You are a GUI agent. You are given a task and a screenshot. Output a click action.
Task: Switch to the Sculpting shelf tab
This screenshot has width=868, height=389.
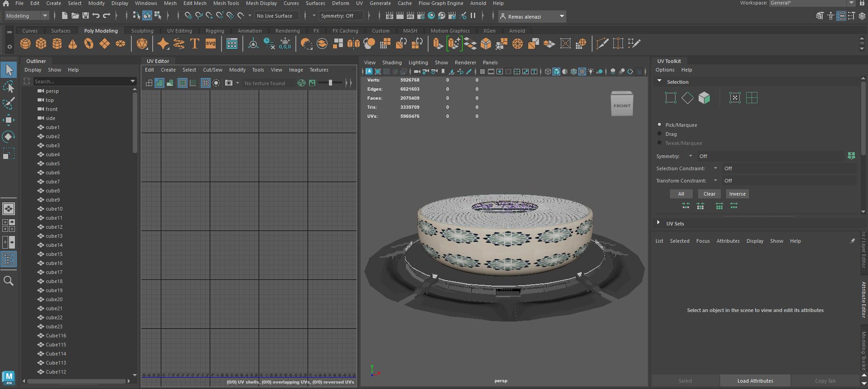click(142, 31)
